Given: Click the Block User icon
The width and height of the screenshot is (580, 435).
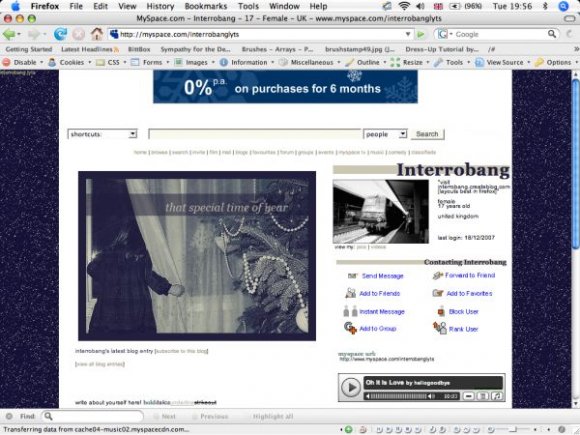Looking at the screenshot, I should coord(441,311).
